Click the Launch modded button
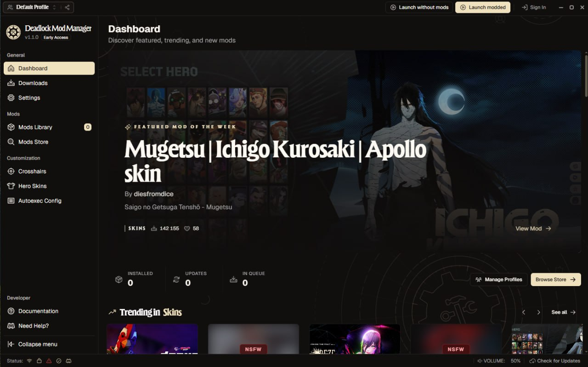 tap(483, 7)
